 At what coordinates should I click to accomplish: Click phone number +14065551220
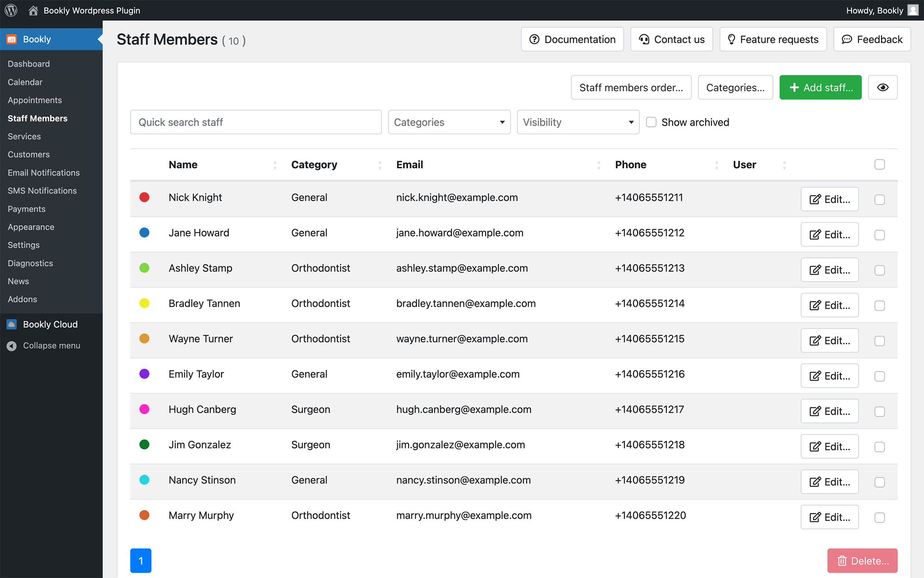[x=650, y=515]
